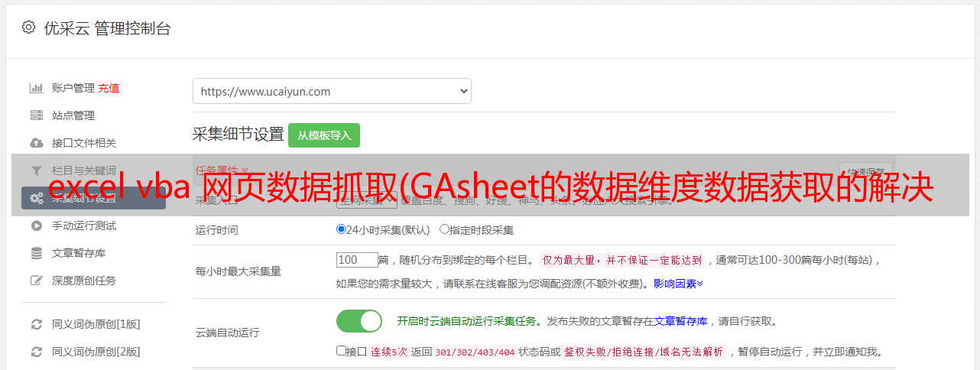This screenshot has height=370, width=980.
Task: Click the database icon for 文章暂存库
Action: click(37, 253)
